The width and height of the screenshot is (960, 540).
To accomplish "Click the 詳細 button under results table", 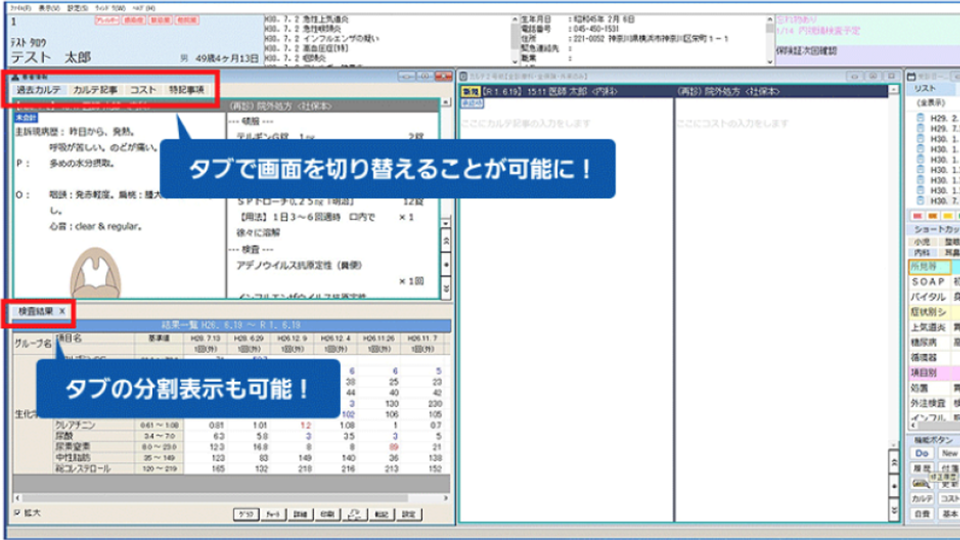I will pos(299,514).
